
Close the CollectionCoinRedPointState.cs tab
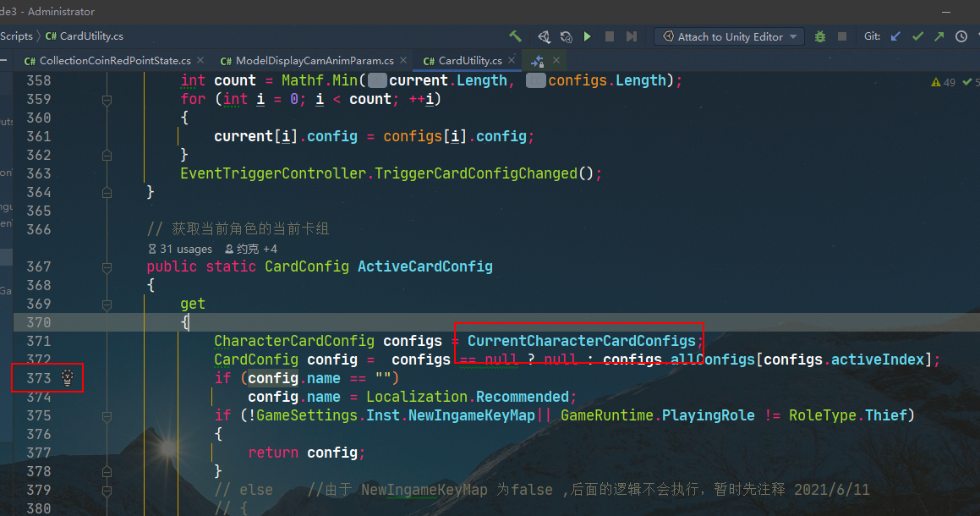[x=200, y=60]
